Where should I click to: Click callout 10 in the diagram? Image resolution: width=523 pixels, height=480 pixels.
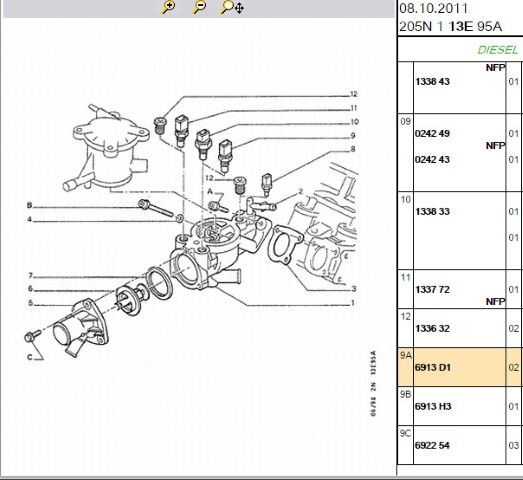(354, 122)
